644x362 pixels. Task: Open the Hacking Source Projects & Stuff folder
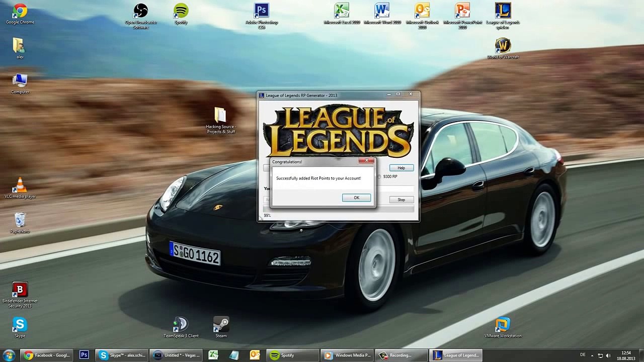coord(220,121)
